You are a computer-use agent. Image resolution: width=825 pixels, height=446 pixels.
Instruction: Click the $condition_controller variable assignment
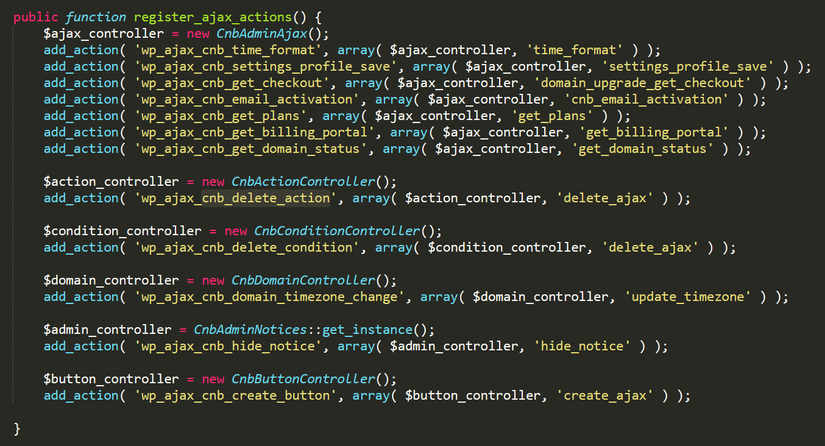(122, 231)
